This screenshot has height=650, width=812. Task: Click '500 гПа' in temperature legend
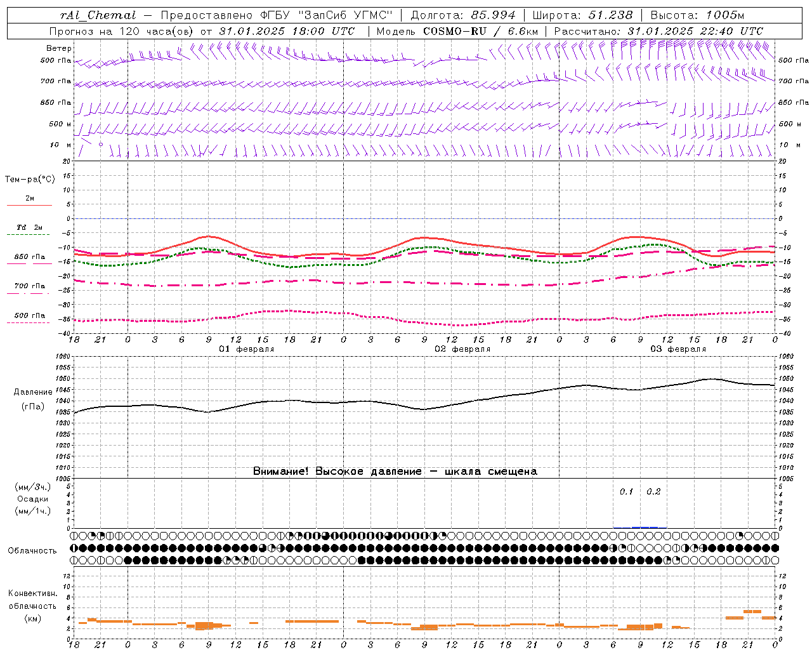pos(29,315)
